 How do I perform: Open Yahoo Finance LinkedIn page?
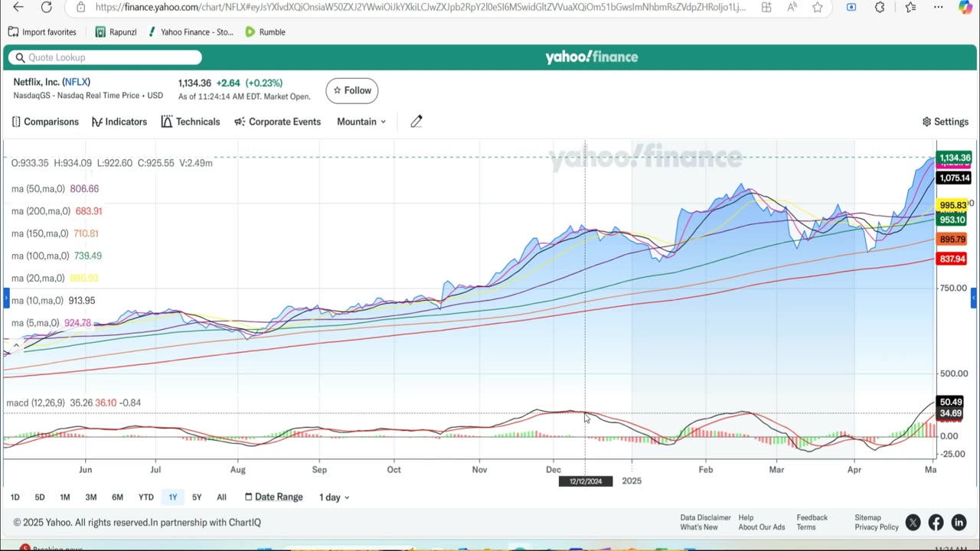point(959,523)
